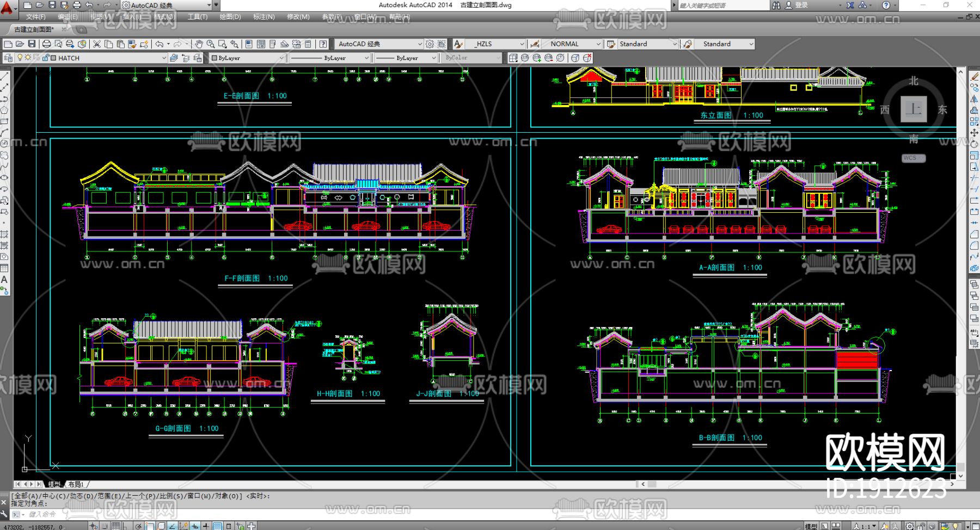The width and height of the screenshot is (980, 530).
Task: Click the Plot print icon in standard toolbar
Action: 46,44
